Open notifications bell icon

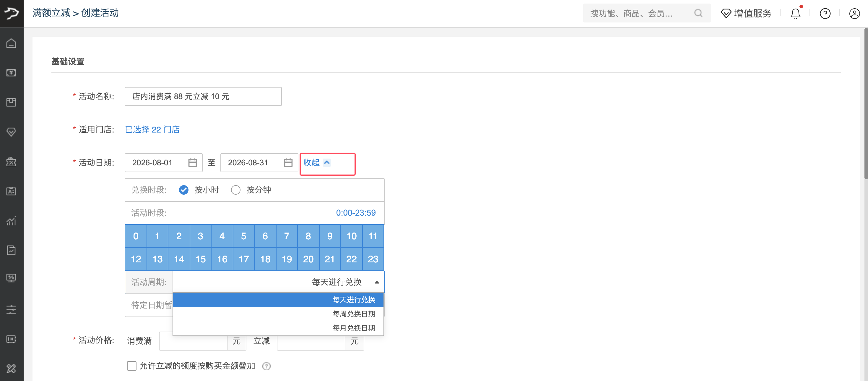click(x=796, y=14)
